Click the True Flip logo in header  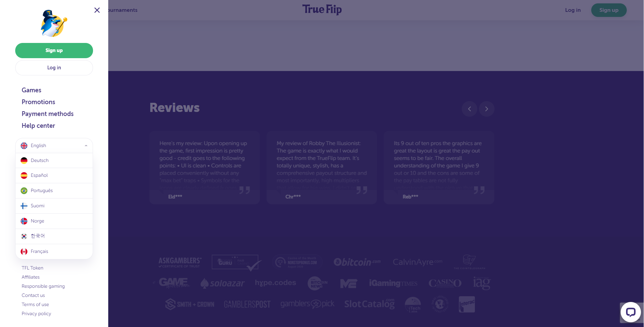(322, 10)
